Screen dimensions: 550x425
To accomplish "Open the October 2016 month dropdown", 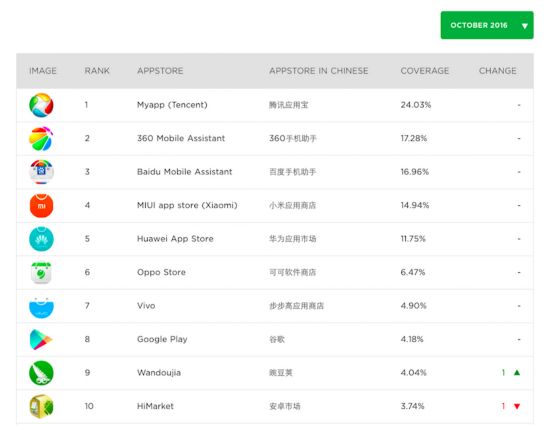I will click(487, 25).
